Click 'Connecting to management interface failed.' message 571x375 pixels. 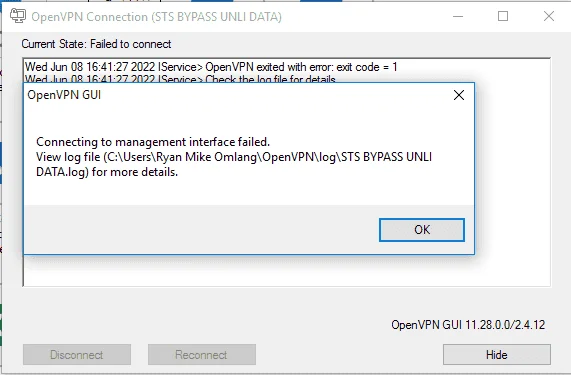(x=153, y=142)
